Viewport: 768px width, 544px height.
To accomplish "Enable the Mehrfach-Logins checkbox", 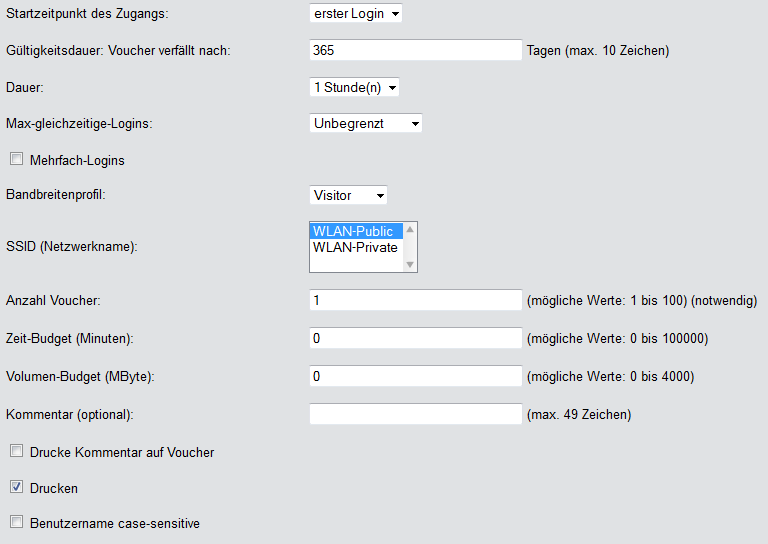I will click(16, 159).
